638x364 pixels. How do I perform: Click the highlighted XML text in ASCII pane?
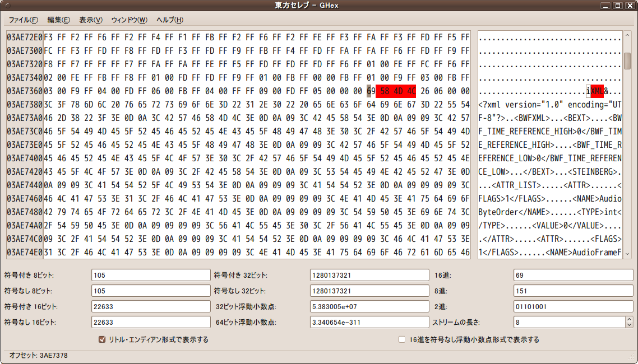pyautogui.click(x=597, y=91)
